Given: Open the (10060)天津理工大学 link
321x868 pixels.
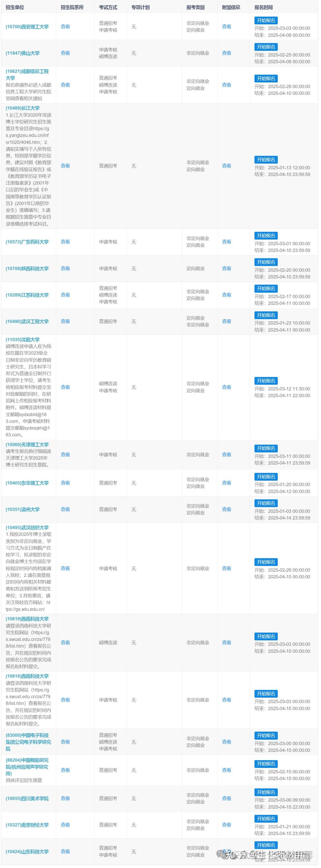Looking at the screenshot, I should coord(27,445).
